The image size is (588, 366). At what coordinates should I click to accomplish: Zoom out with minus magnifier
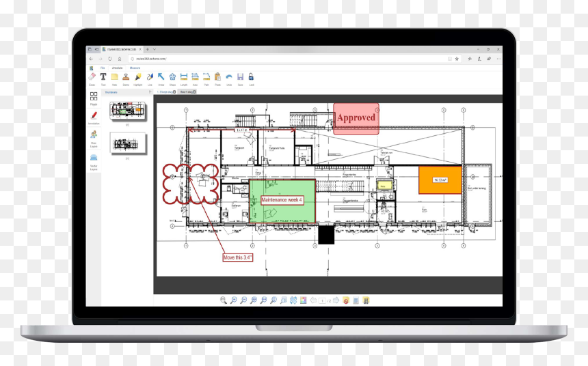243,300
